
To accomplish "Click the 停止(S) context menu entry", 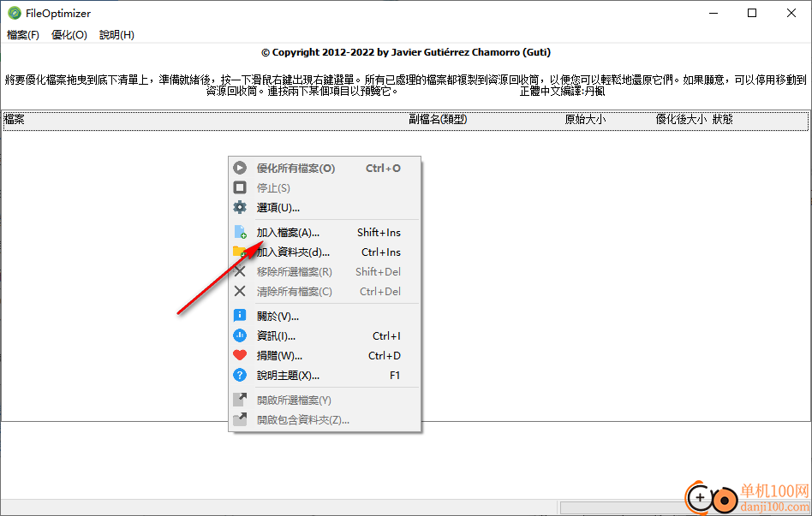I will click(325, 188).
